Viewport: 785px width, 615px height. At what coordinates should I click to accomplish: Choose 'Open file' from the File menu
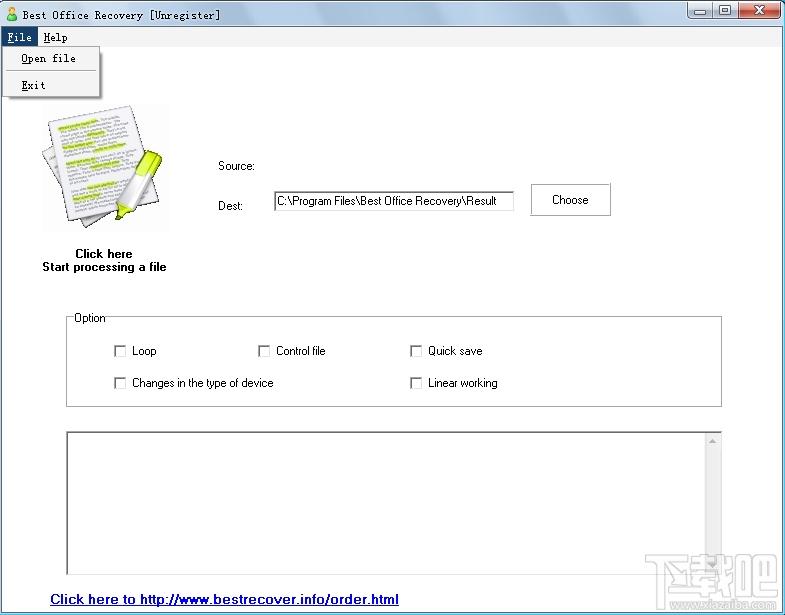pos(51,59)
